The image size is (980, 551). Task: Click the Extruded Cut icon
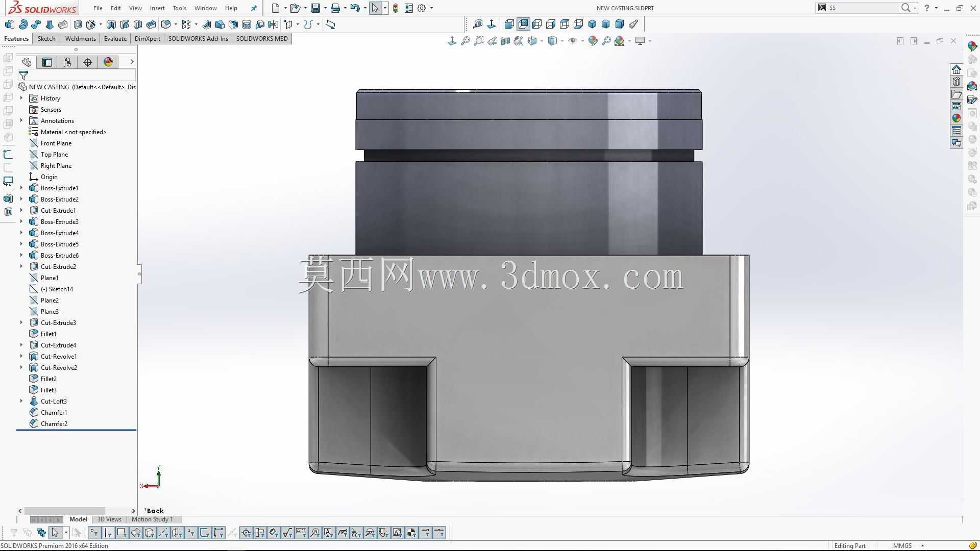pos(78,24)
